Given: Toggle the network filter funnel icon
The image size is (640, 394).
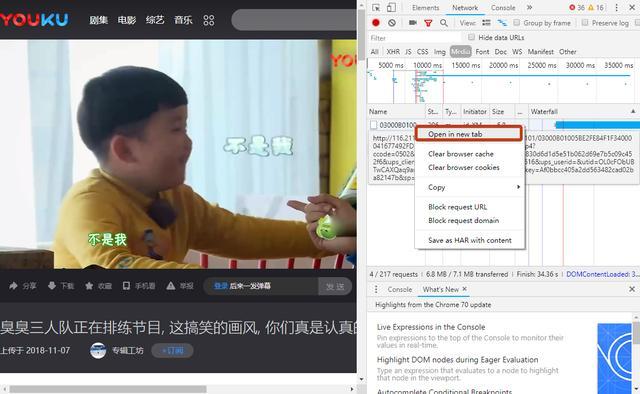Looking at the screenshot, I should pos(428,23).
